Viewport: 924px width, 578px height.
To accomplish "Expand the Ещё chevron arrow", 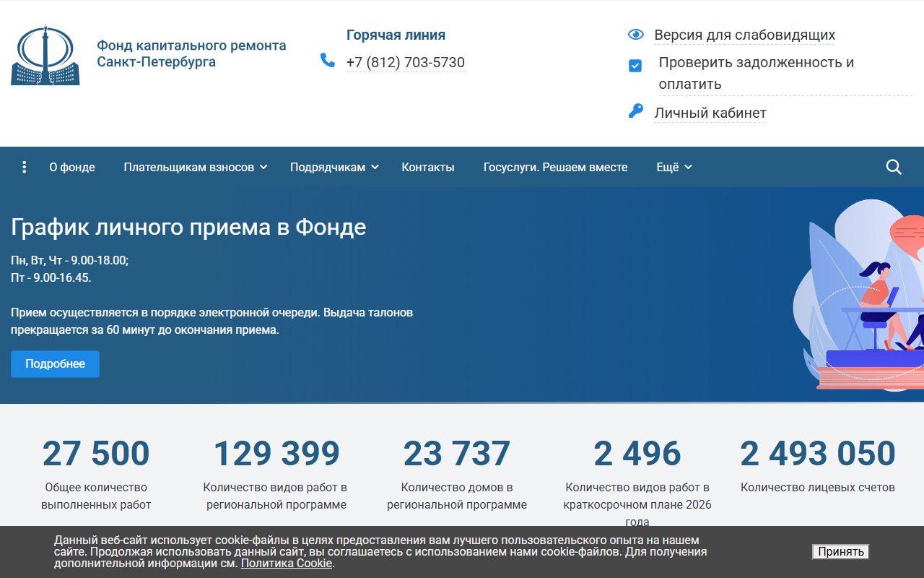I will click(x=688, y=167).
